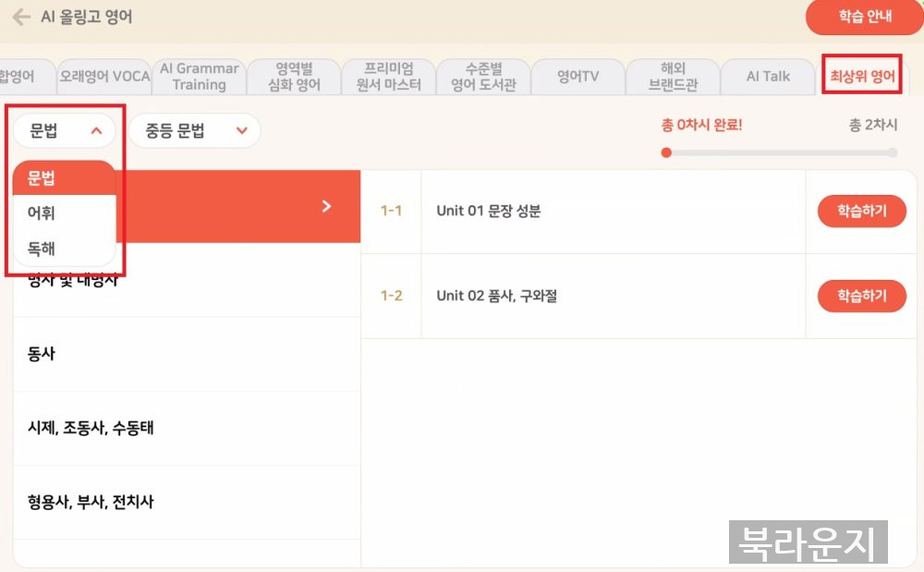The image size is (924, 572).
Task: Start Unit 02 품사, 구와절 with 학습하기
Action: [x=861, y=296]
